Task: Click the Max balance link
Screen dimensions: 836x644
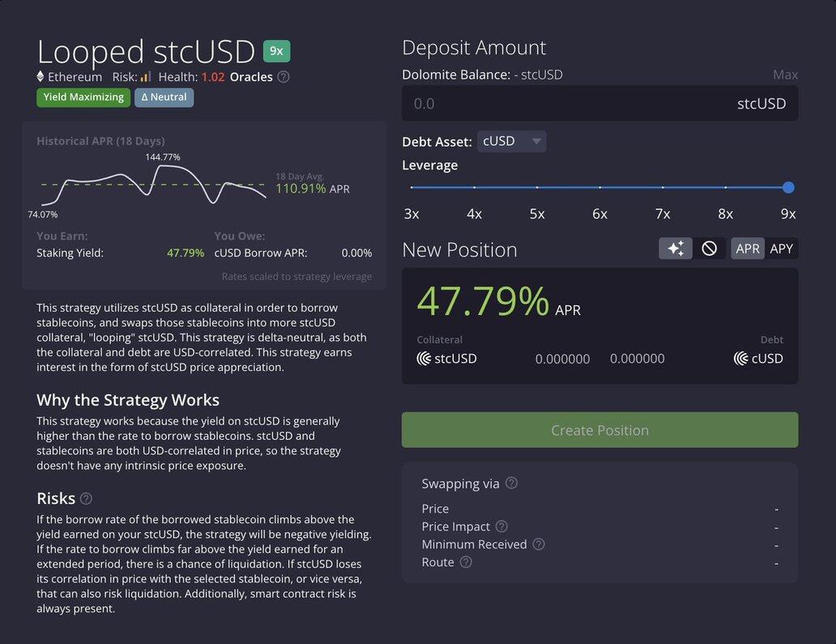Action: click(785, 75)
